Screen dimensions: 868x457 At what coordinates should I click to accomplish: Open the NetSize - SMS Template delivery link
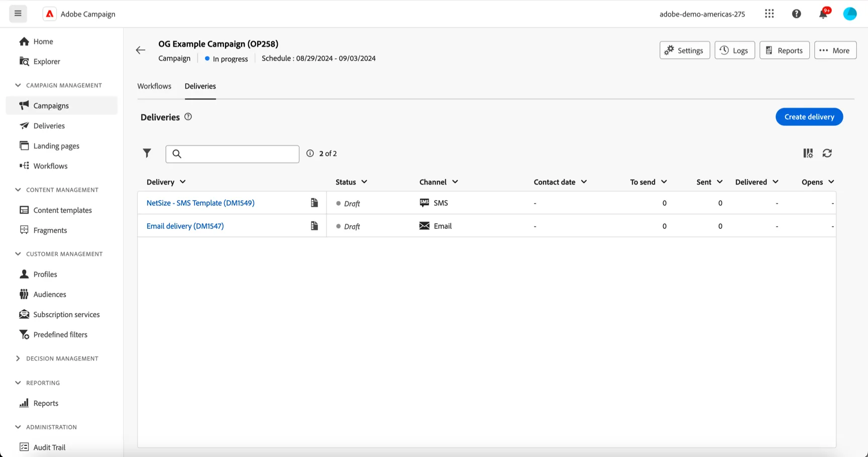tap(200, 203)
